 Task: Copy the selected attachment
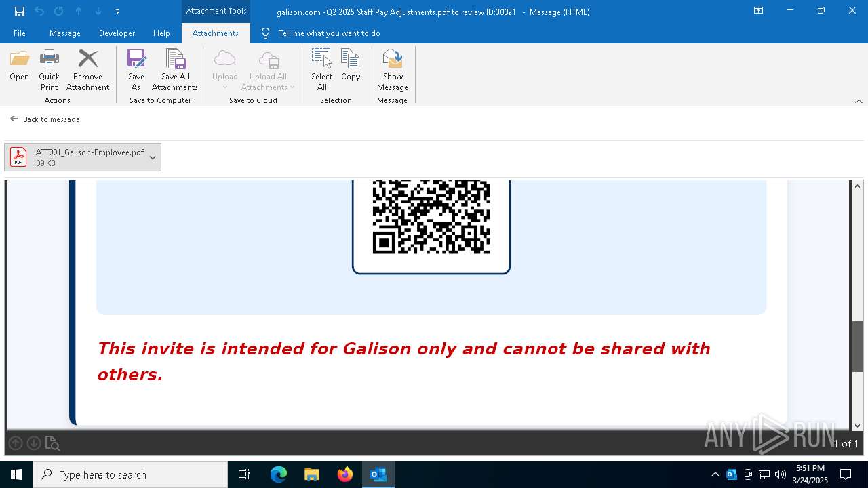[351, 66]
